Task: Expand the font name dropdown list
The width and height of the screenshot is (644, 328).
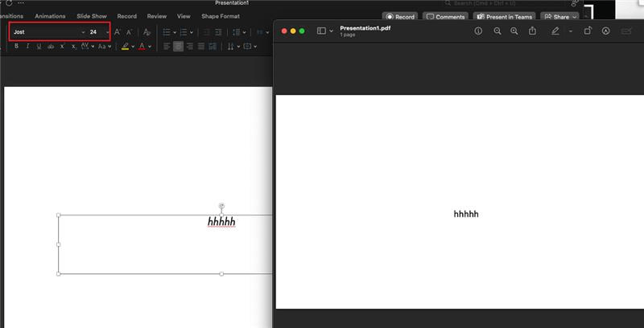Action: 83,32
